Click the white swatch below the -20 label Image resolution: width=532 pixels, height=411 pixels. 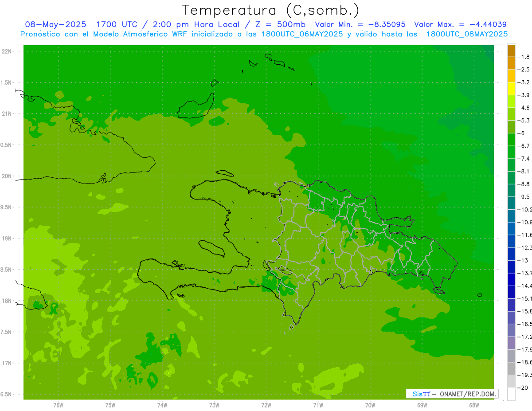coord(511,394)
